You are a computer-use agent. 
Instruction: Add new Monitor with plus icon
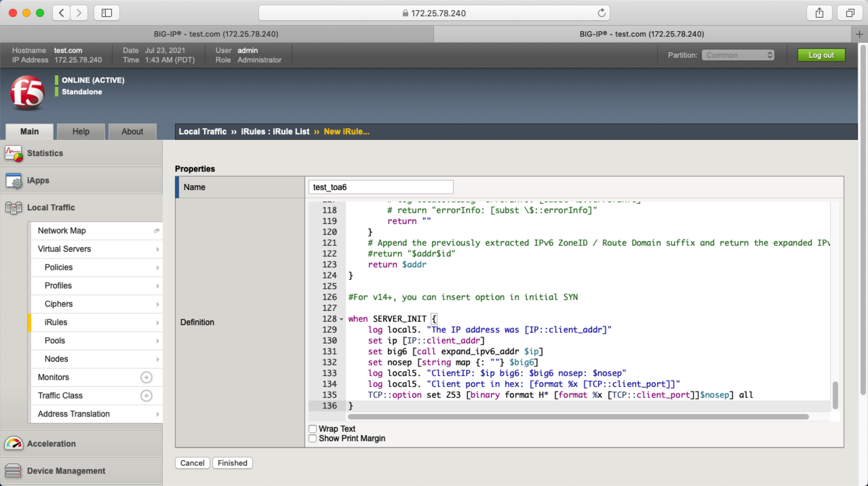coord(146,377)
